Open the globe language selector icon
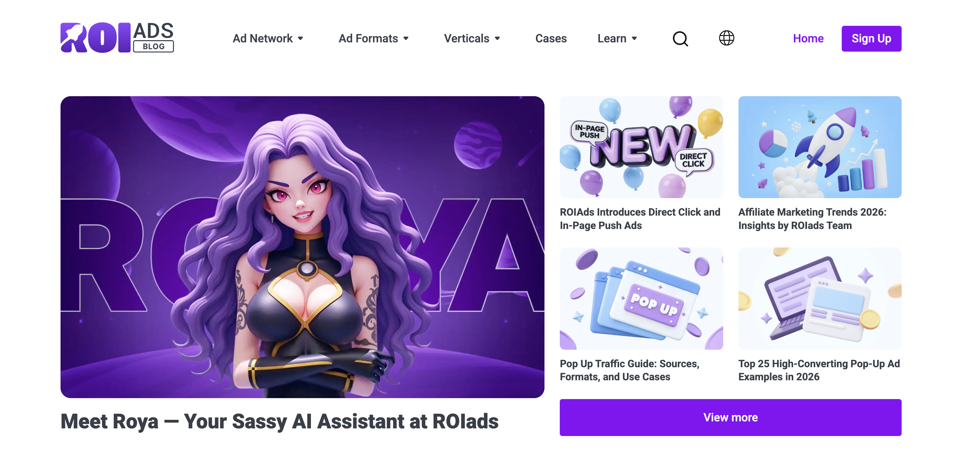This screenshot has height=465, width=980. (726, 38)
